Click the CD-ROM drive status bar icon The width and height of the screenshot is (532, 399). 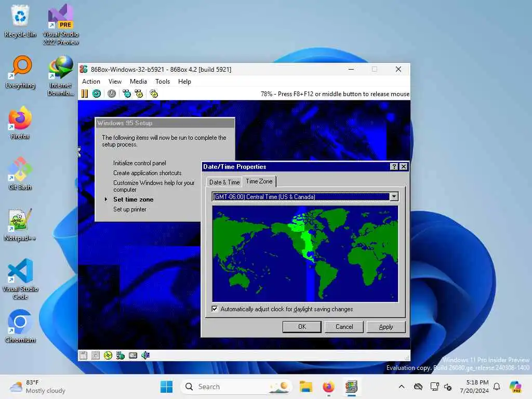coord(108,355)
